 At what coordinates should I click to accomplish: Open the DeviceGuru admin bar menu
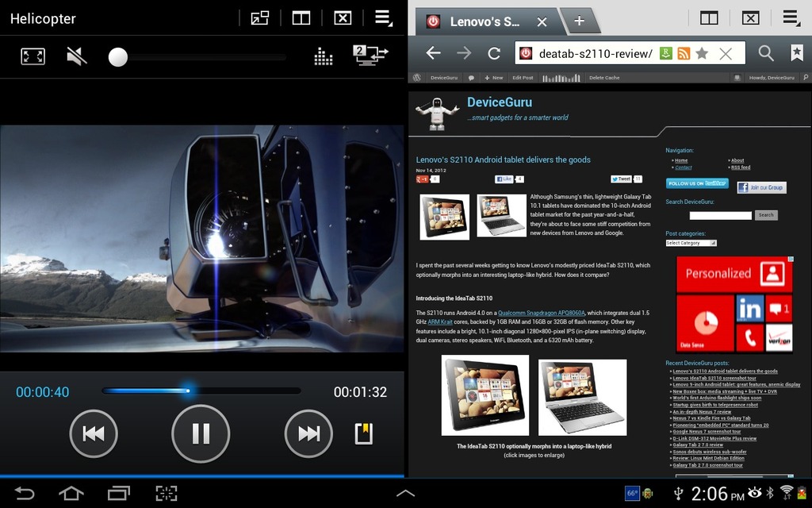point(444,78)
